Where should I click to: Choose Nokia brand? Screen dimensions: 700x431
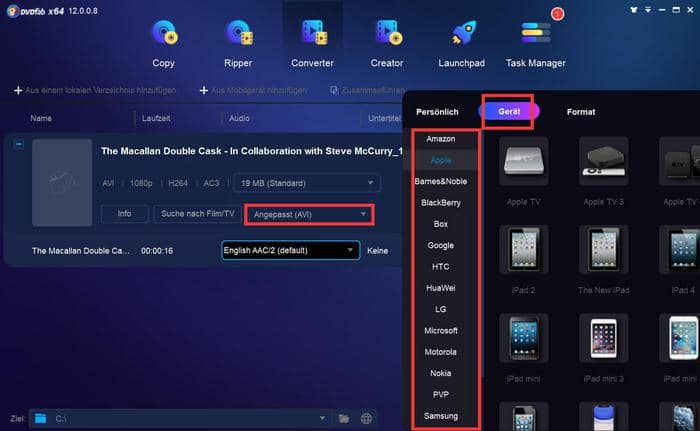click(441, 373)
